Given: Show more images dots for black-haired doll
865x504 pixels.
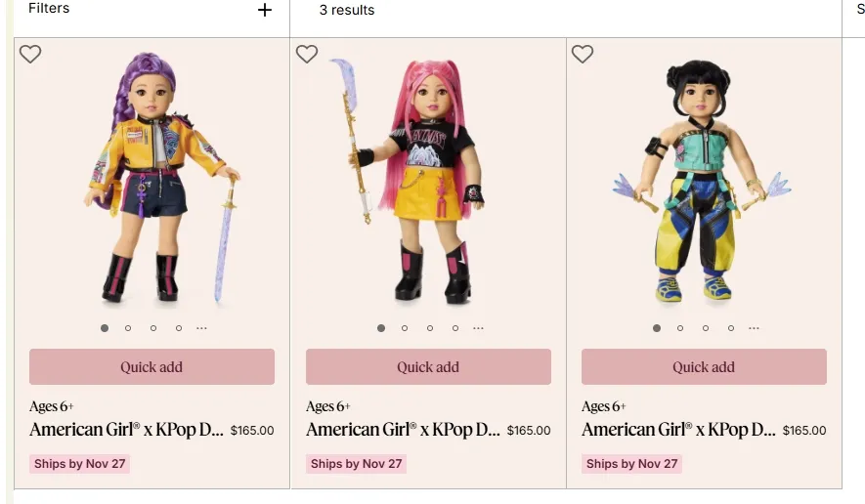Looking at the screenshot, I should click(755, 328).
